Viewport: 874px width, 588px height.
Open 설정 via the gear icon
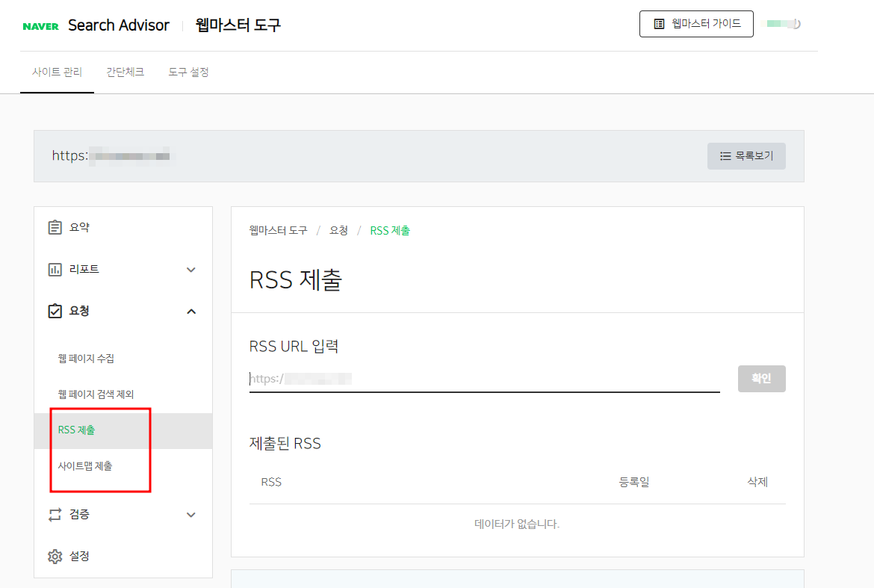[55, 556]
